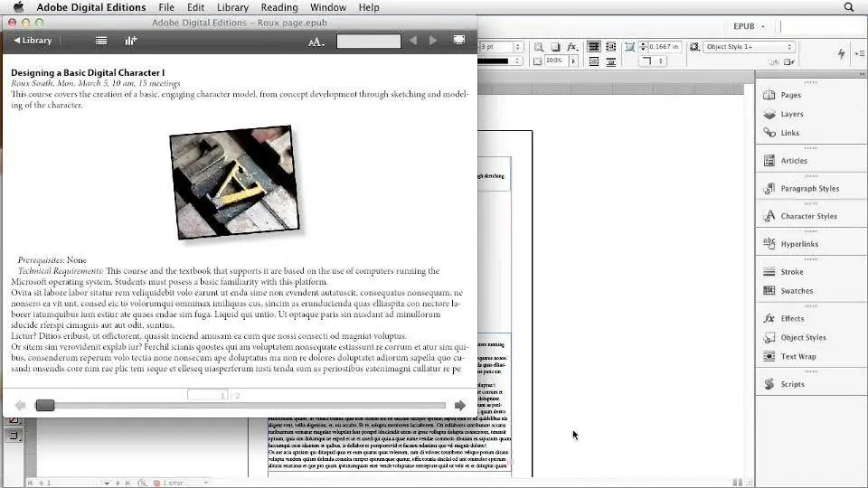Click the Quick Apply lightning bolt icon
This screenshot has height=488, width=868.
[842, 53]
